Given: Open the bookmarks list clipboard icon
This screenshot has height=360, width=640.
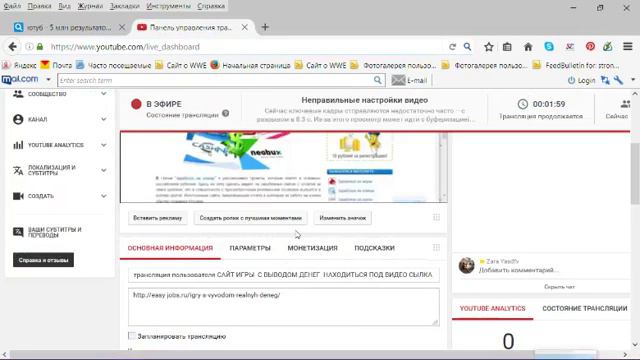Looking at the screenshot, I should pos(507,47).
